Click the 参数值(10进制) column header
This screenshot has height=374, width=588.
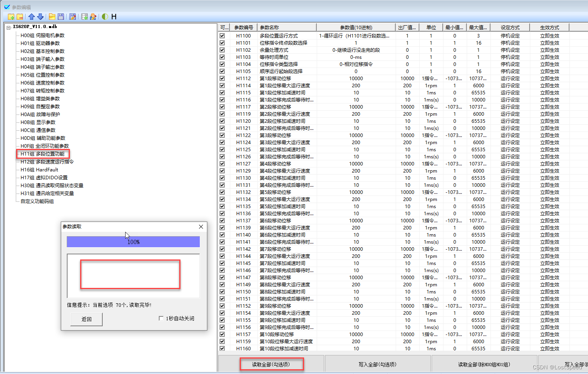(x=356, y=28)
